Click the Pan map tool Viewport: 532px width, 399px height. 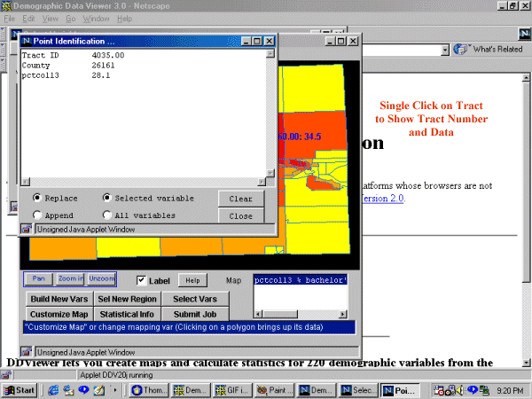(x=36, y=278)
